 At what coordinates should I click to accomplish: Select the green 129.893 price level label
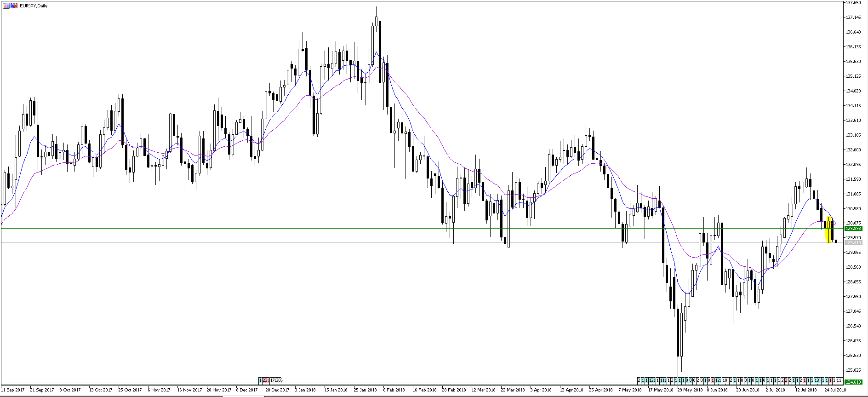click(854, 228)
